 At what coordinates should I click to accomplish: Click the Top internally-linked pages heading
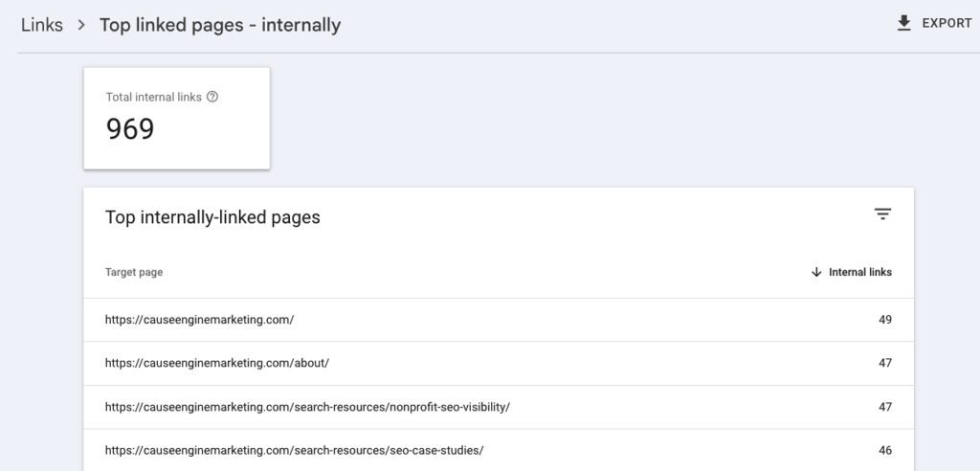click(212, 217)
